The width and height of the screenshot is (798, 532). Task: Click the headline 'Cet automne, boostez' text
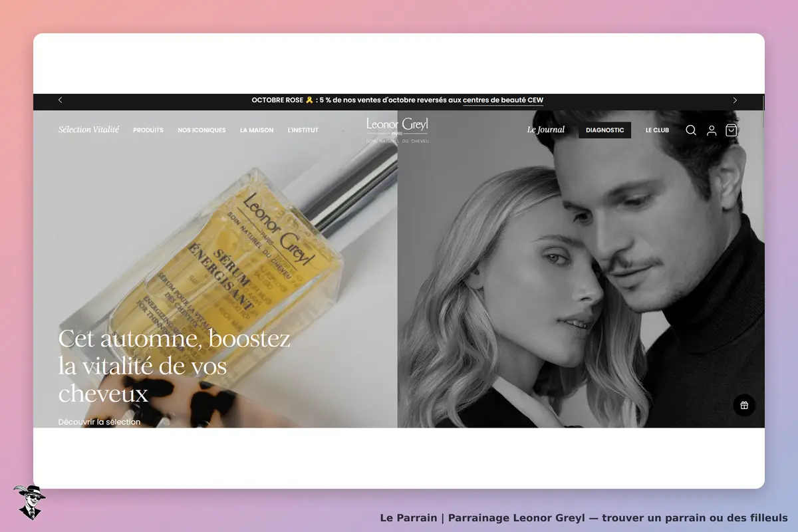click(x=174, y=338)
